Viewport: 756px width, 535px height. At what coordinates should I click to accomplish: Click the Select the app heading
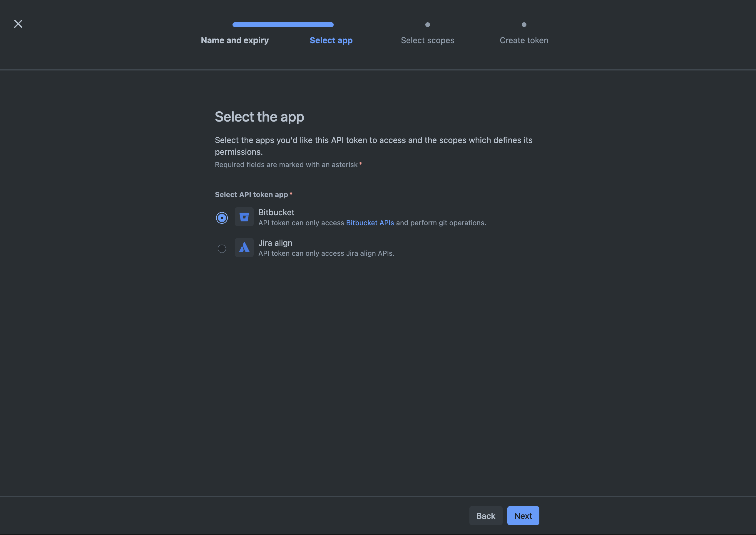click(x=260, y=116)
